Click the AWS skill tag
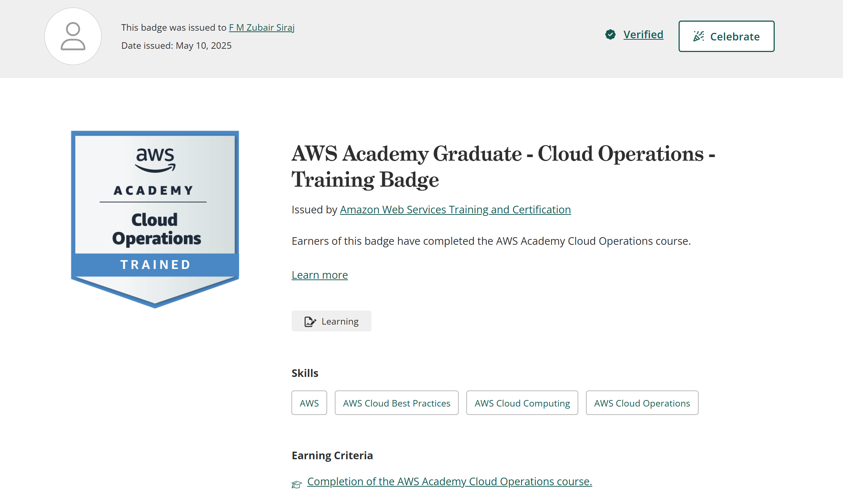Image resolution: width=843 pixels, height=504 pixels. 309,403
